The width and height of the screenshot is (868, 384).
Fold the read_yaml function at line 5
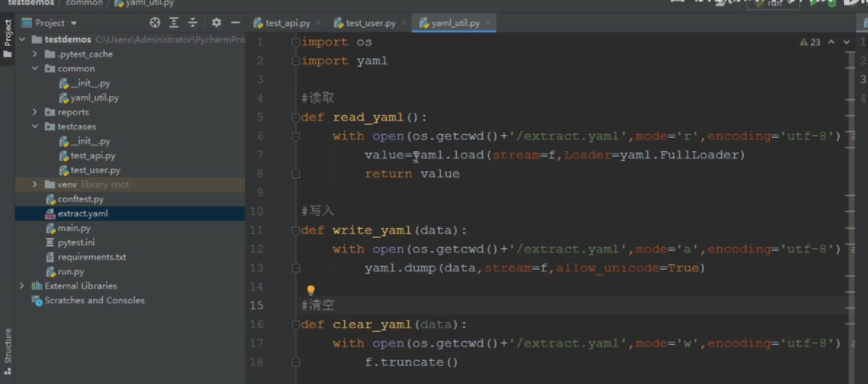296,117
